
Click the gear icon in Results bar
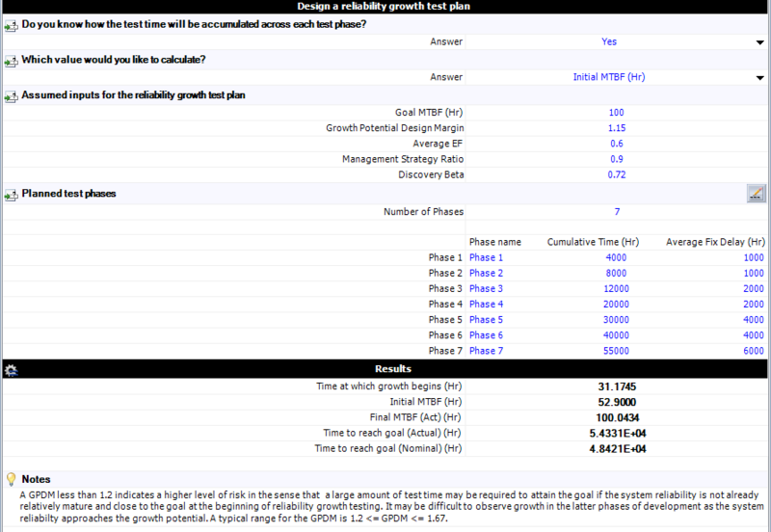click(x=11, y=370)
